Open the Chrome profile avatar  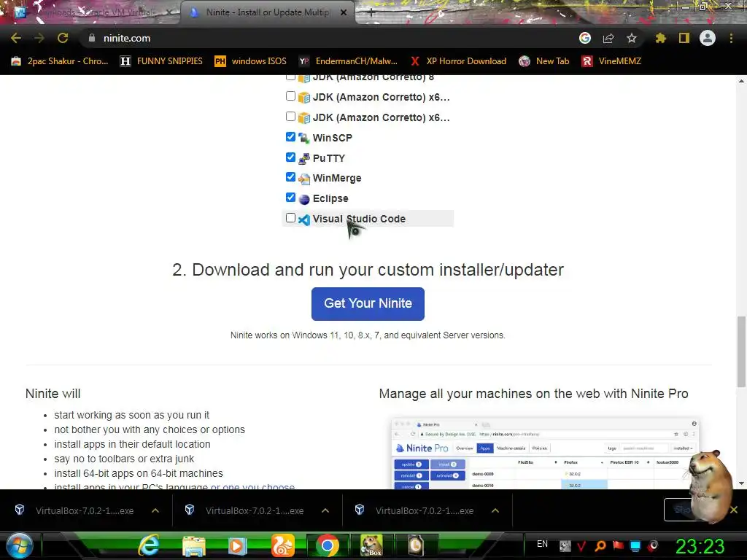[x=708, y=38]
